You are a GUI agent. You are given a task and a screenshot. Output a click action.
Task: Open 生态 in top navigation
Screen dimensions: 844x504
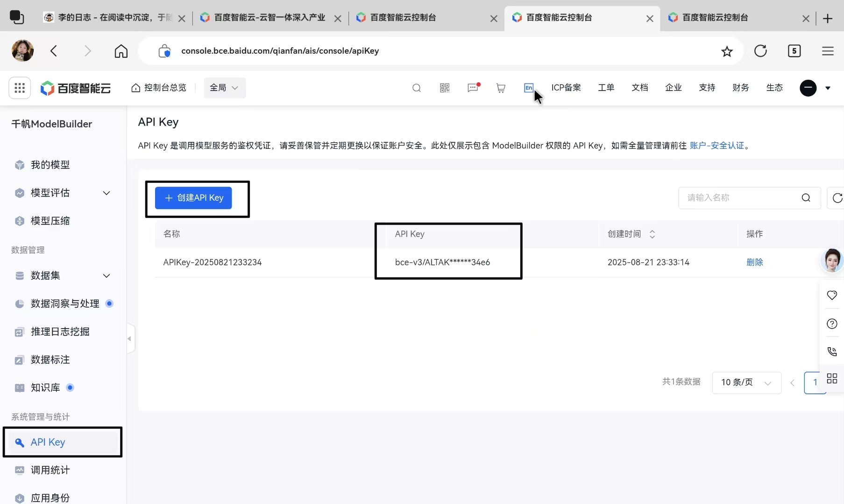[x=774, y=88]
